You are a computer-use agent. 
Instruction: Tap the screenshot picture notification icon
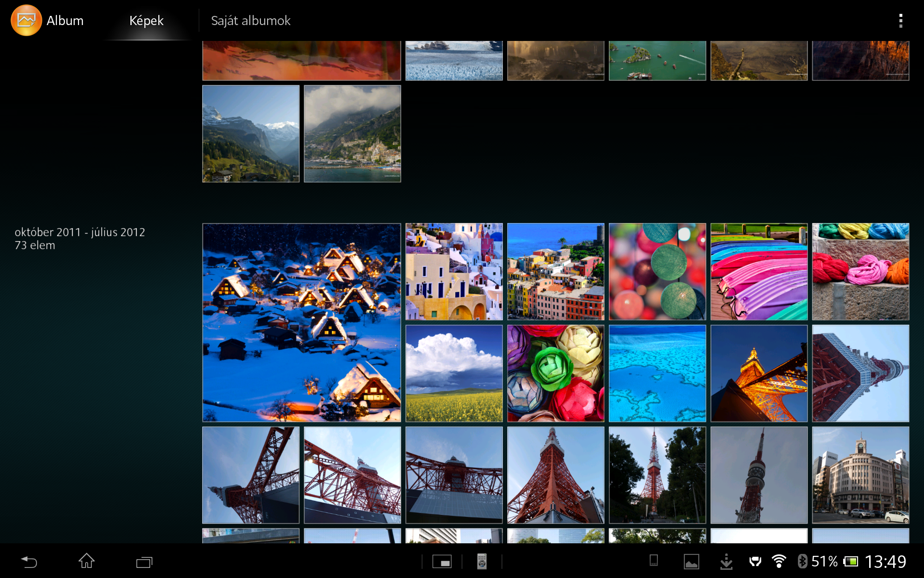pos(692,562)
